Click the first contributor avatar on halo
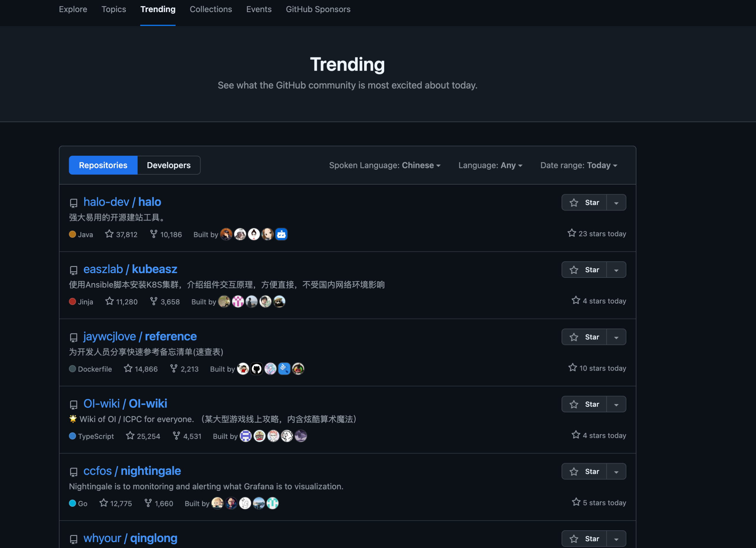 226,234
